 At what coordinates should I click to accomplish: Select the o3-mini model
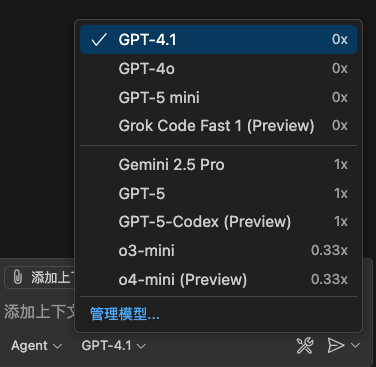pos(218,250)
